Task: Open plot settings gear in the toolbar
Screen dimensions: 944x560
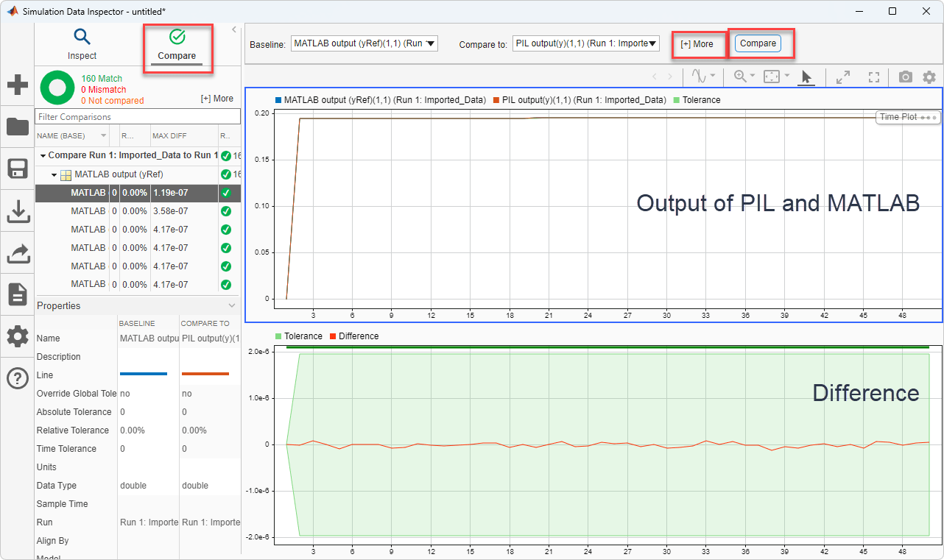Action: click(929, 77)
